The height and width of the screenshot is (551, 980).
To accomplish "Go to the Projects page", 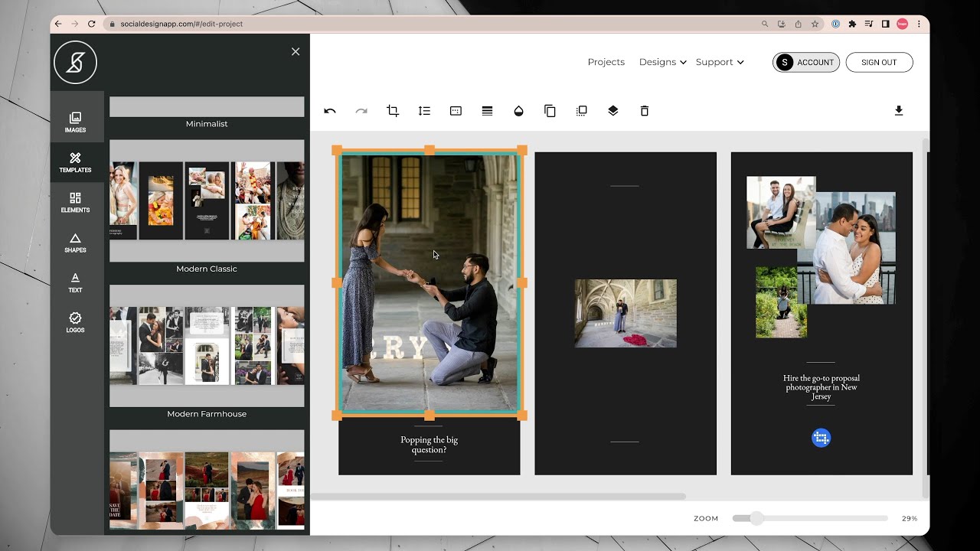I will pos(606,62).
